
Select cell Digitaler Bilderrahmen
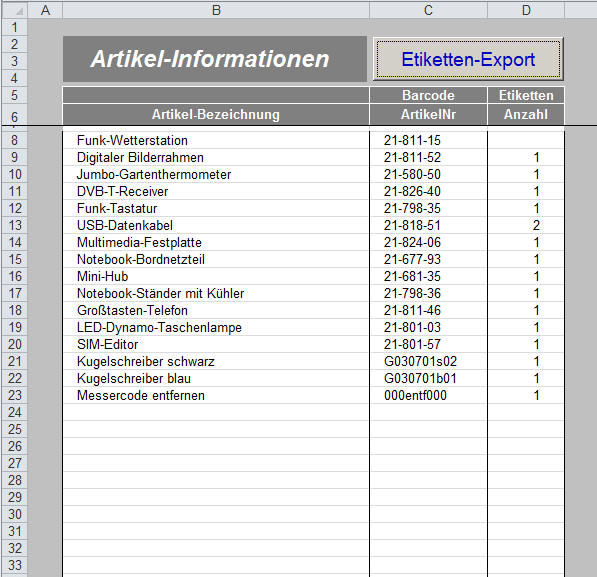(x=216, y=157)
